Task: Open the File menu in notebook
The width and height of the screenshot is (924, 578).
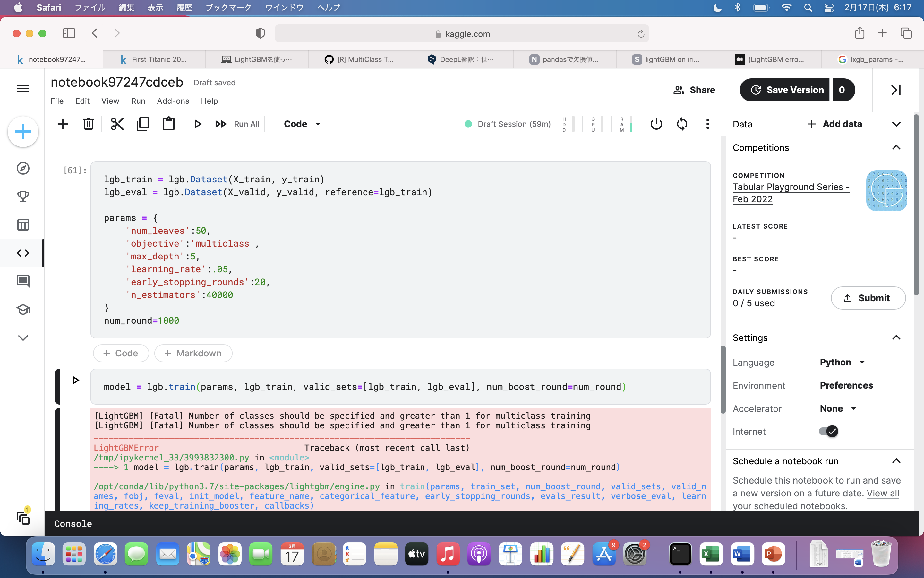Action: tap(57, 101)
